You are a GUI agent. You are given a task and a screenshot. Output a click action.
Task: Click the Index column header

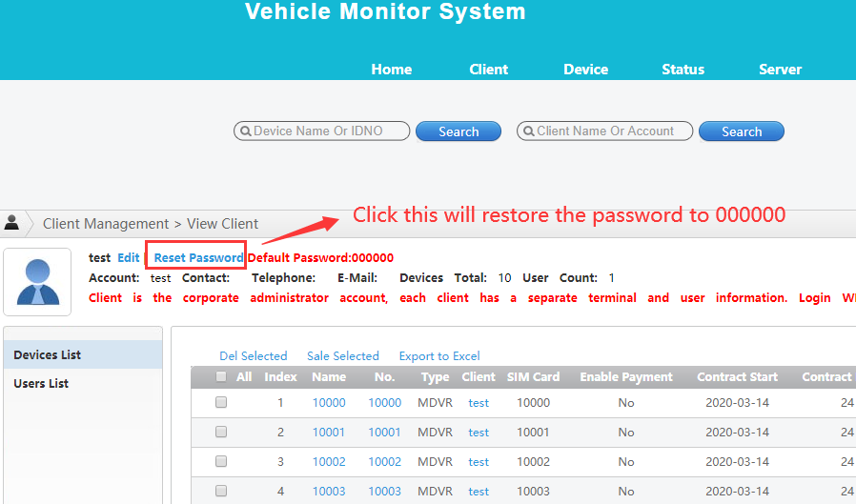[280, 377]
